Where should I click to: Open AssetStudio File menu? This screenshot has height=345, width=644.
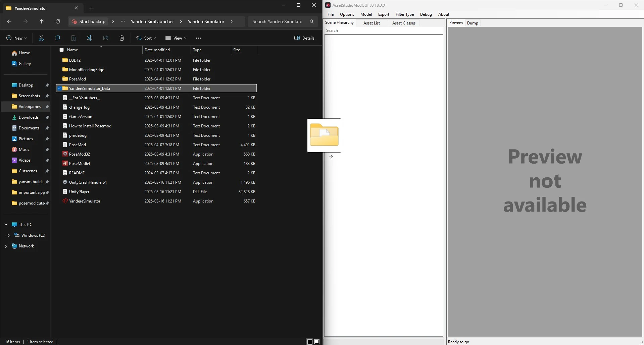click(331, 14)
